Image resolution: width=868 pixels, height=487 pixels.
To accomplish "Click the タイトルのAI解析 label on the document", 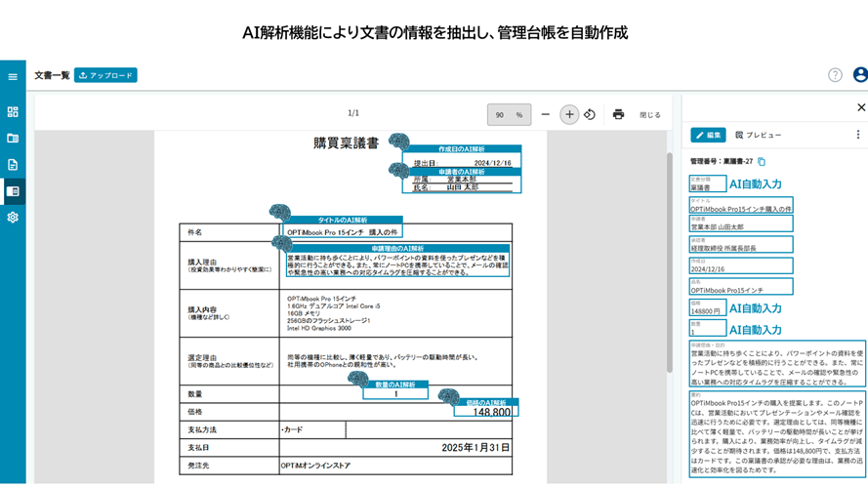I will coord(342,220).
